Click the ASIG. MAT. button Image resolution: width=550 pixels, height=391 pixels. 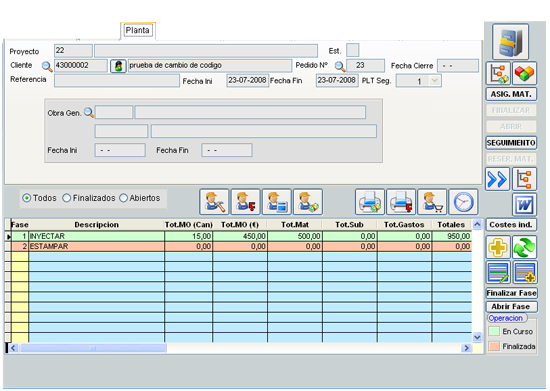(511, 94)
